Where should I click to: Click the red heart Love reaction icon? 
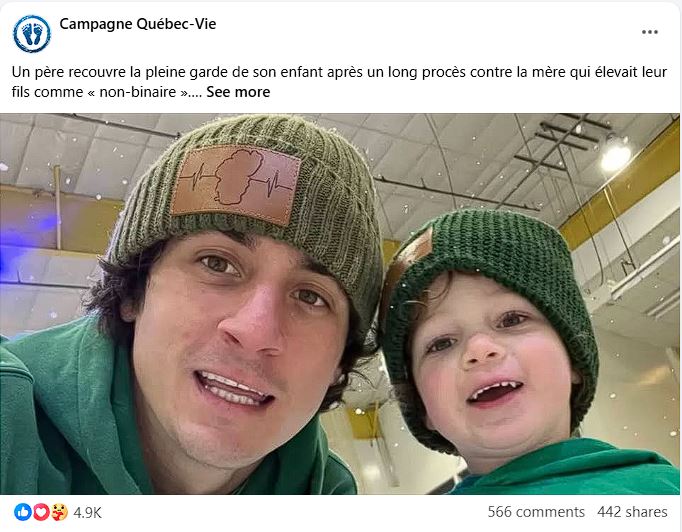tap(41, 512)
